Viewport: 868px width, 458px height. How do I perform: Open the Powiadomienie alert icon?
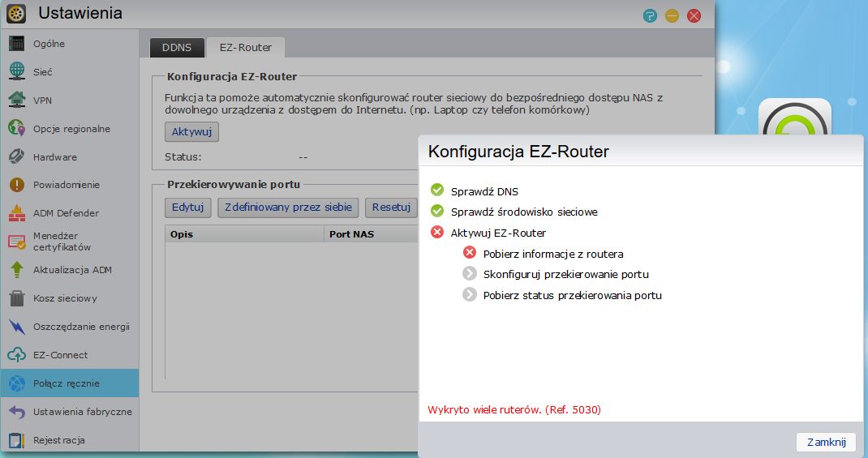[x=16, y=185]
